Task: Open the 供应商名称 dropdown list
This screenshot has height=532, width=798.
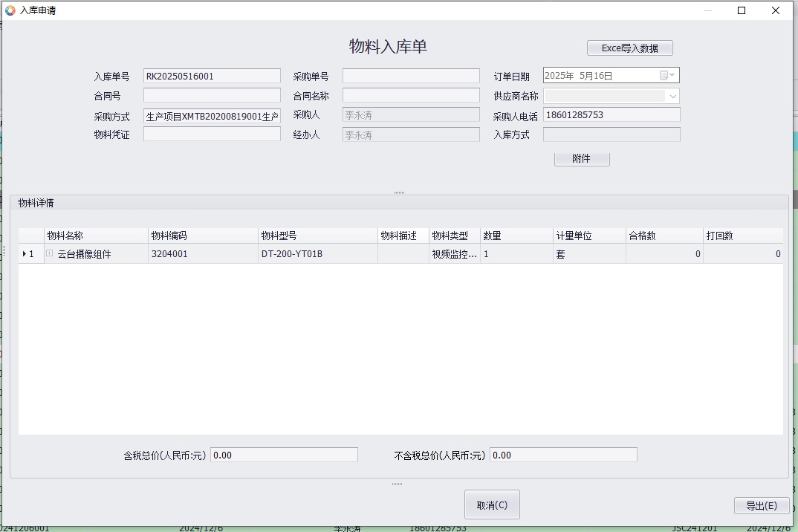Action: click(672, 96)
